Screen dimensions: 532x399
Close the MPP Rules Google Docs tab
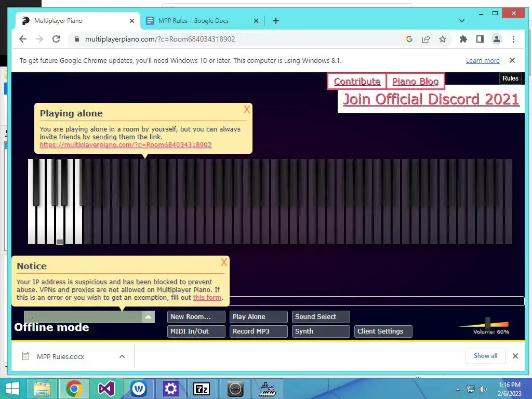pos(256,21)
